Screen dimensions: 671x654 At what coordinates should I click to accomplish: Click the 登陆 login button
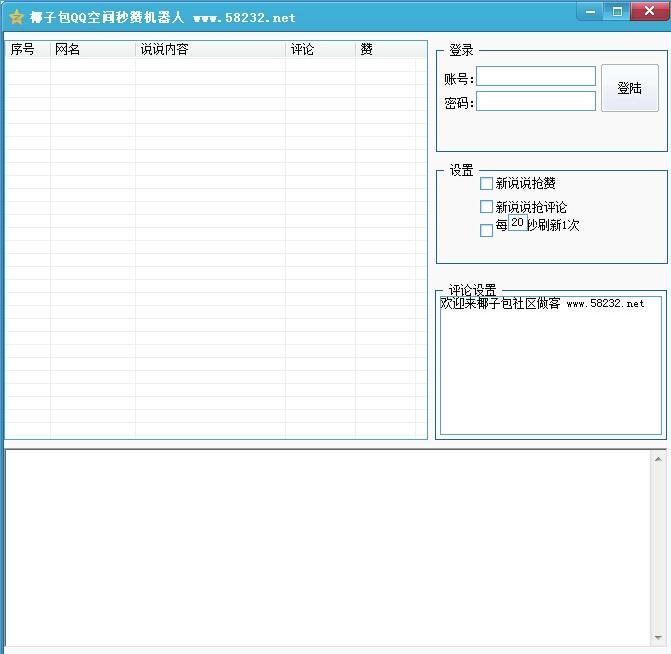[x=629, y=88]
